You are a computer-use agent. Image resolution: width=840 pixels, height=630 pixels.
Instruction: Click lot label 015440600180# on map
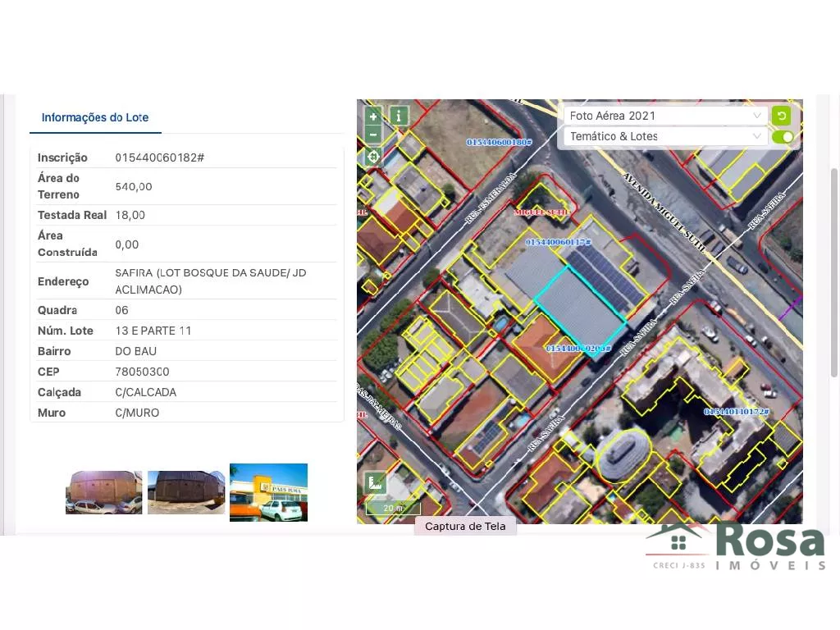pyautogui.click(x=499, y=142)
